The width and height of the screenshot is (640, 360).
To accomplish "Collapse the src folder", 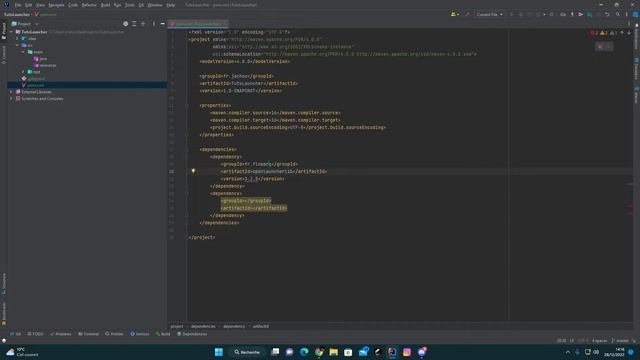I will click(18, 45).
